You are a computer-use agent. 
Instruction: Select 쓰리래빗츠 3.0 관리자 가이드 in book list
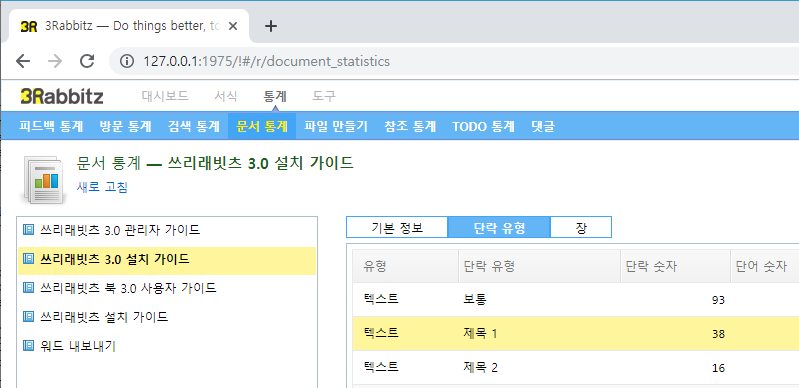(167, 230)
